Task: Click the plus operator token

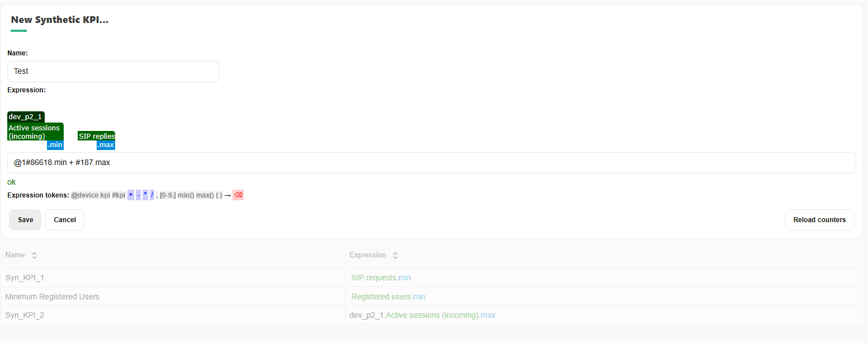Action: pos(130,195)
